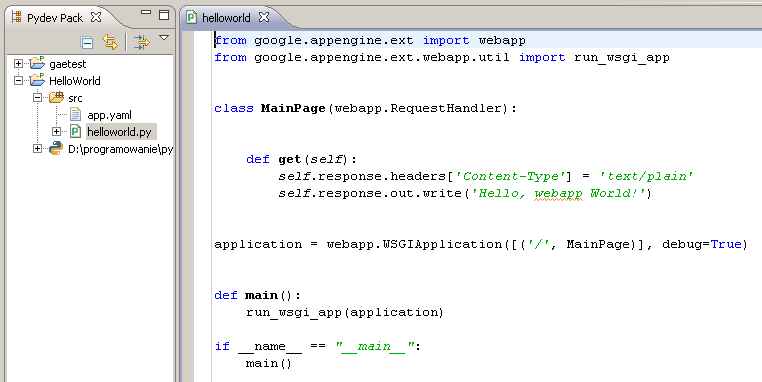Image resolution: width=762 pixels, height=382 pixels.
Task: Select the D:\programowanie\py interpreter entry
Action: coord(121,149)
